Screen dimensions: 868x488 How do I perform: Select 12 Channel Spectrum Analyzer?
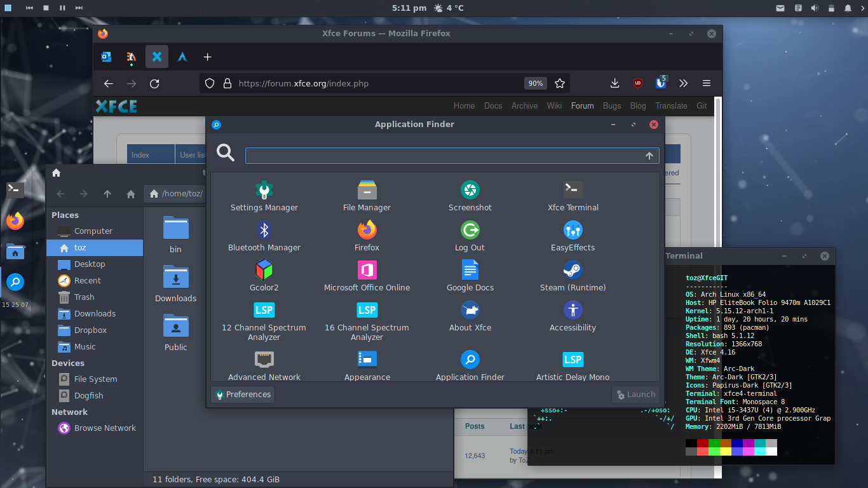click(x=264, y=321)
